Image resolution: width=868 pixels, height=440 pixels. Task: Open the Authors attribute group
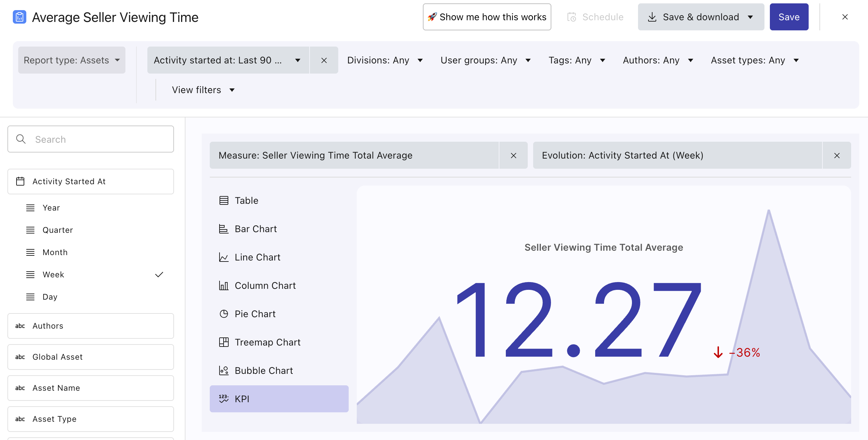(x=90, y=326)
